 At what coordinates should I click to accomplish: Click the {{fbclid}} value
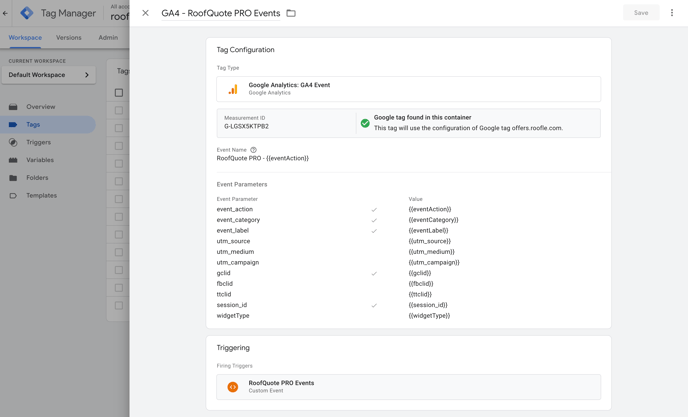(x=421, y=284)
